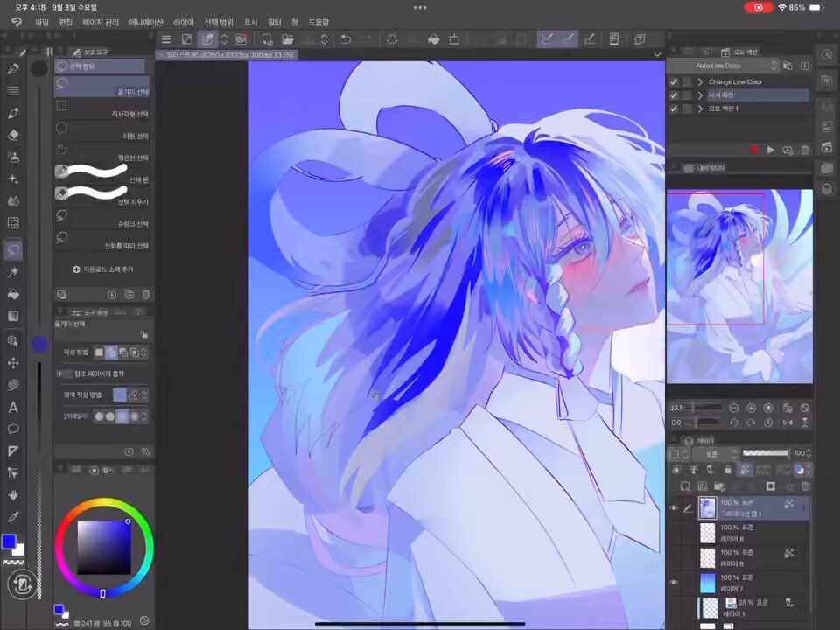Click the Undo arrow in command bar
This screenshot has height=630, width=840.
(x=346, y=39)
